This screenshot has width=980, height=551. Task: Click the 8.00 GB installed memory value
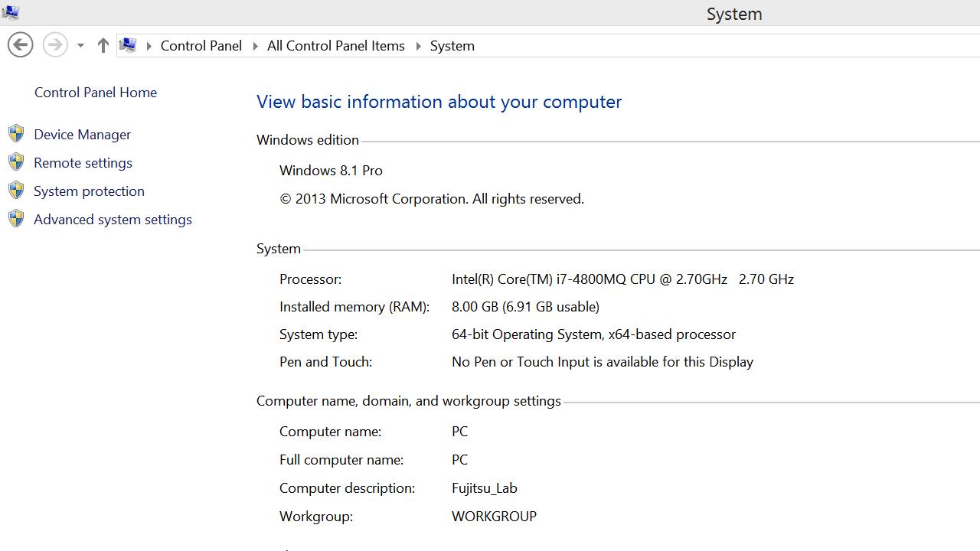[x=525, y=307]
